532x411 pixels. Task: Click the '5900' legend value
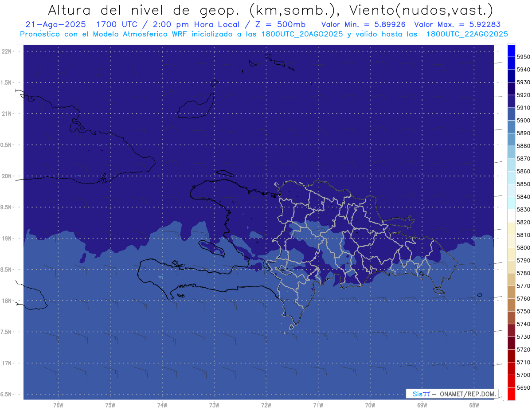523,121
